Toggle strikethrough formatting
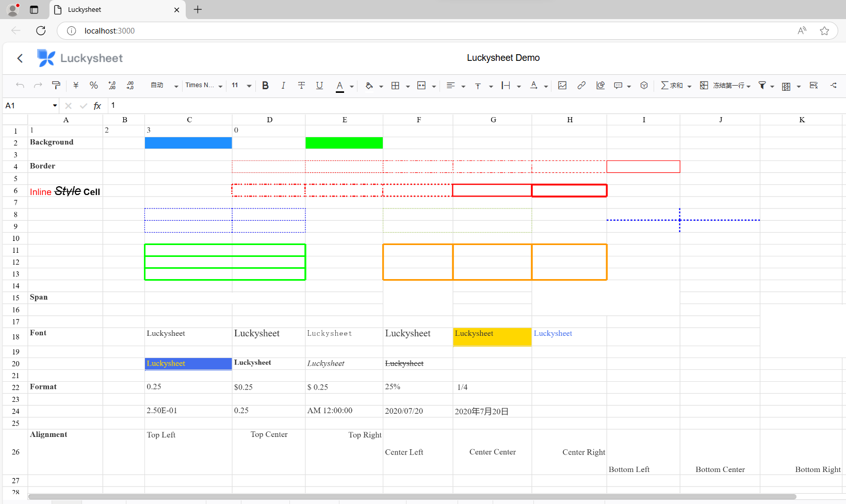The image size is (846, 504). pyautogui.click(x=301, y=86)
